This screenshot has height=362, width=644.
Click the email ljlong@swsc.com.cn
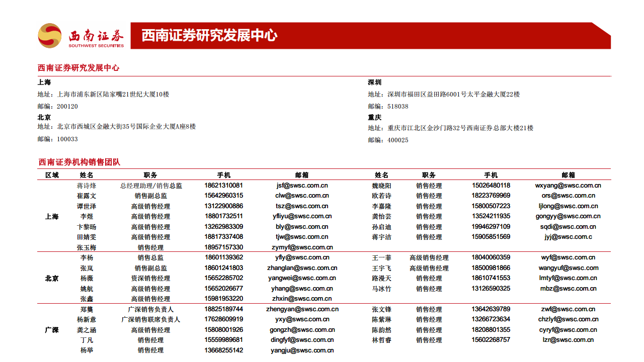coord(568,206)
